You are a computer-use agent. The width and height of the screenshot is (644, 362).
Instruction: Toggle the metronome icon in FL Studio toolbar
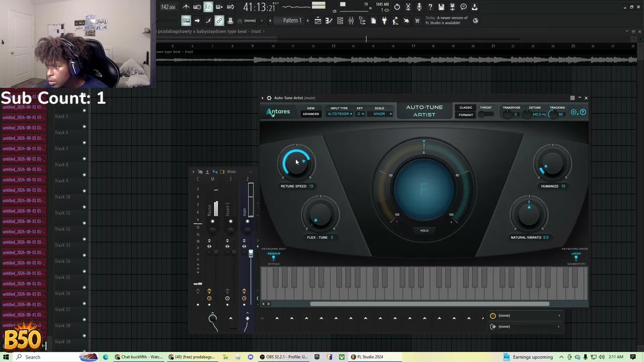pos(186,7)
